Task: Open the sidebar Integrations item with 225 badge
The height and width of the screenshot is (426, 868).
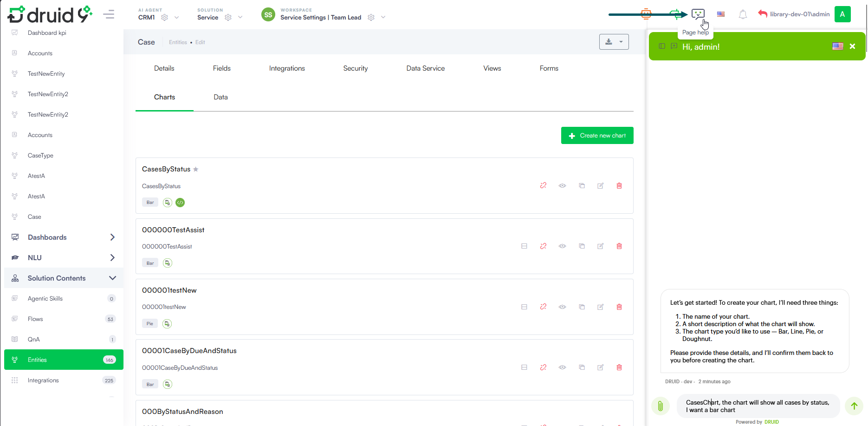Action: 64,380
